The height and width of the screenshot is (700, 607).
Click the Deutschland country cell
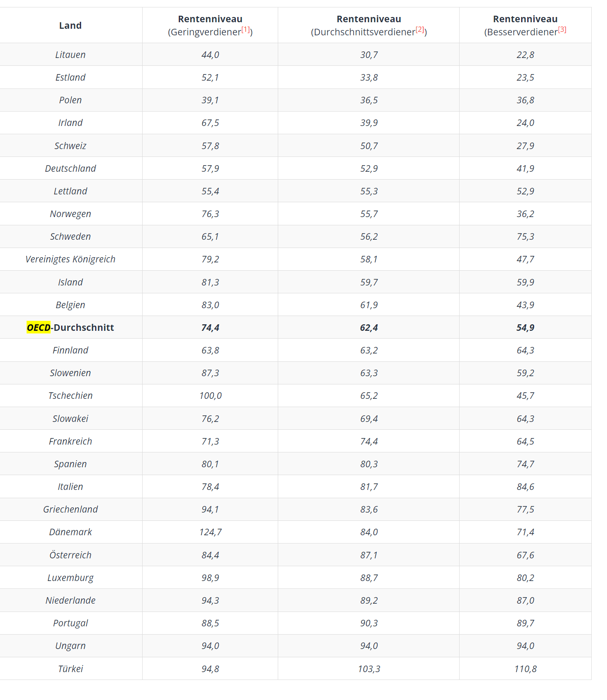tap(70, 168)
